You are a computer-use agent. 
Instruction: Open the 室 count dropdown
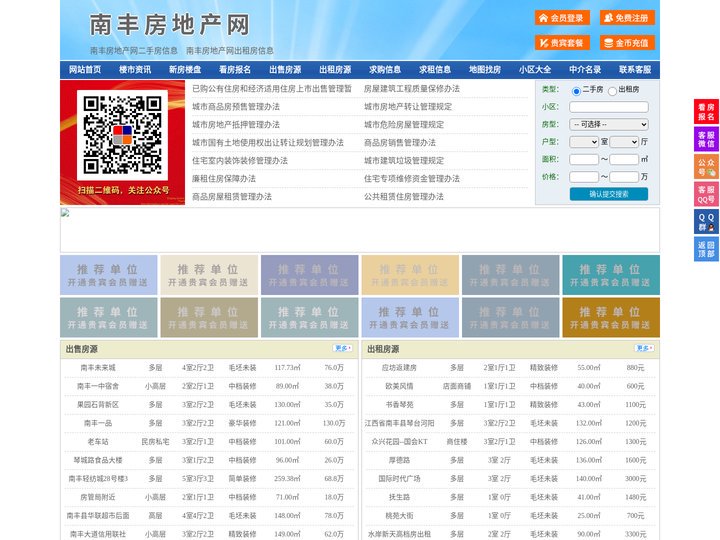(x=584, y=142)
